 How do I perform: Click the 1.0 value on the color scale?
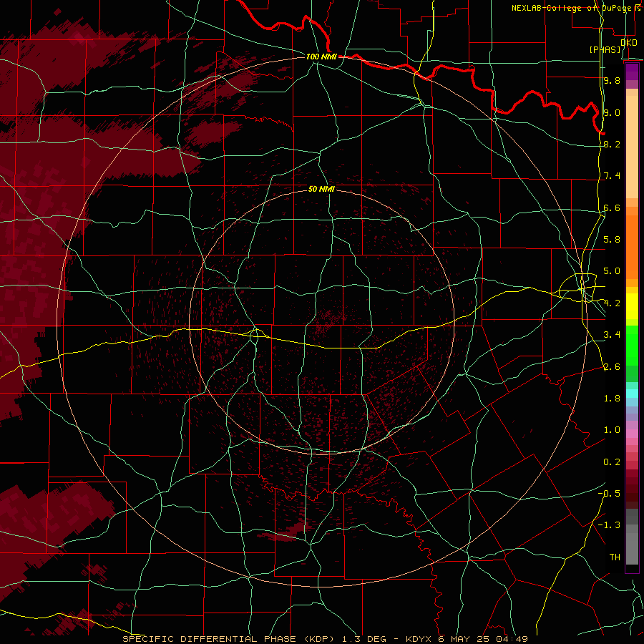pos(612,430)
